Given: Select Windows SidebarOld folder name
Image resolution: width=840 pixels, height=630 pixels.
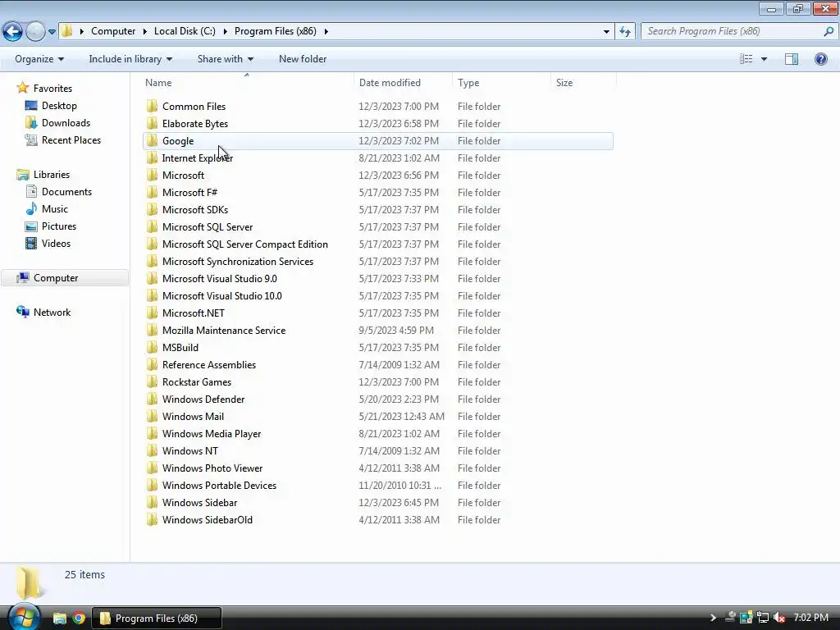Looking at the screenshot, I should 208,519.
